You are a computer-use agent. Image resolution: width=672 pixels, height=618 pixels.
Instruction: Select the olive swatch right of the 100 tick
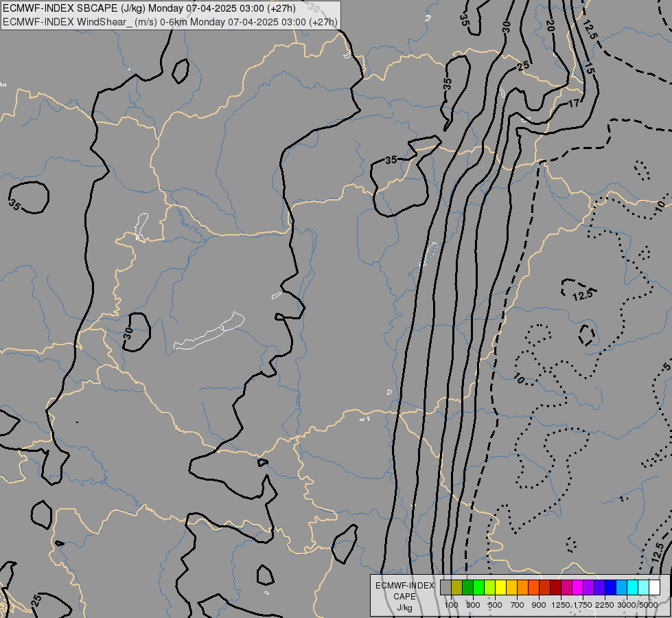457,588
